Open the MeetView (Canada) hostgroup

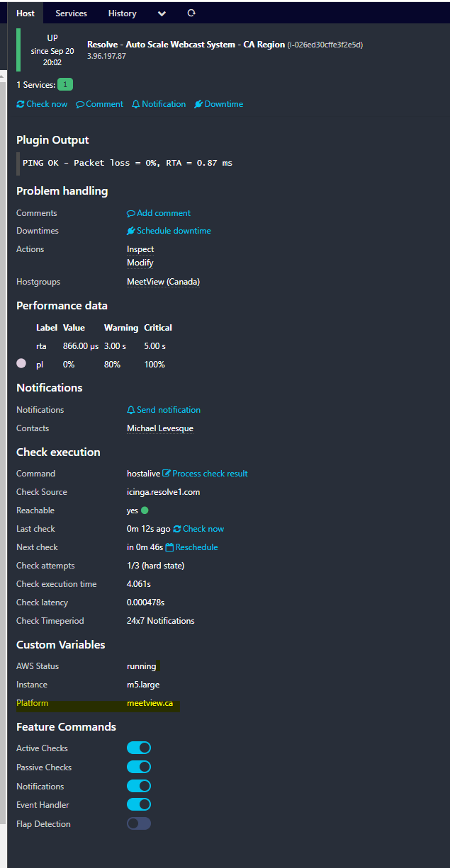[163, 282]
